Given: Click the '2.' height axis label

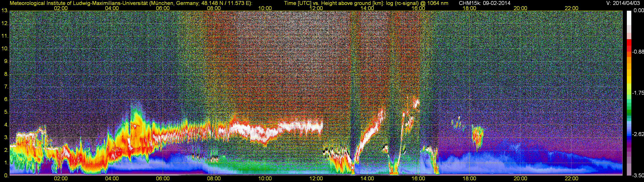Looking at the screenshot, I should point(6,150).
